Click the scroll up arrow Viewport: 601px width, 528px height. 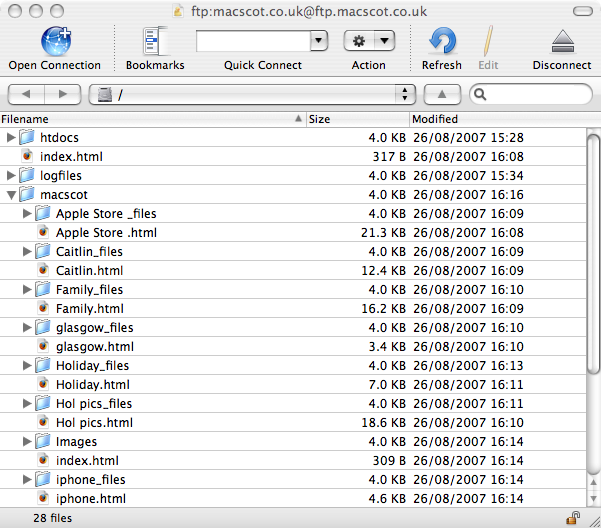tap(594, 482)
